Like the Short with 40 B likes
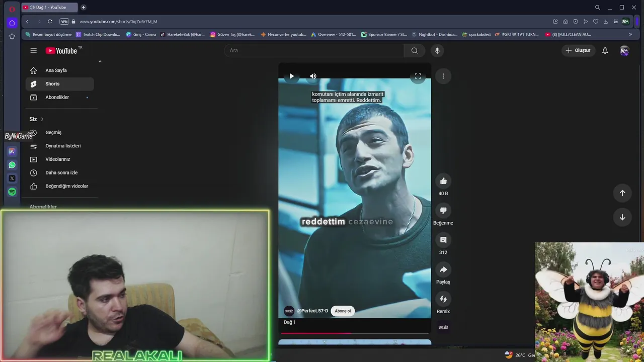The width and height of the screenshot is (644, 362). coord(443,181)
